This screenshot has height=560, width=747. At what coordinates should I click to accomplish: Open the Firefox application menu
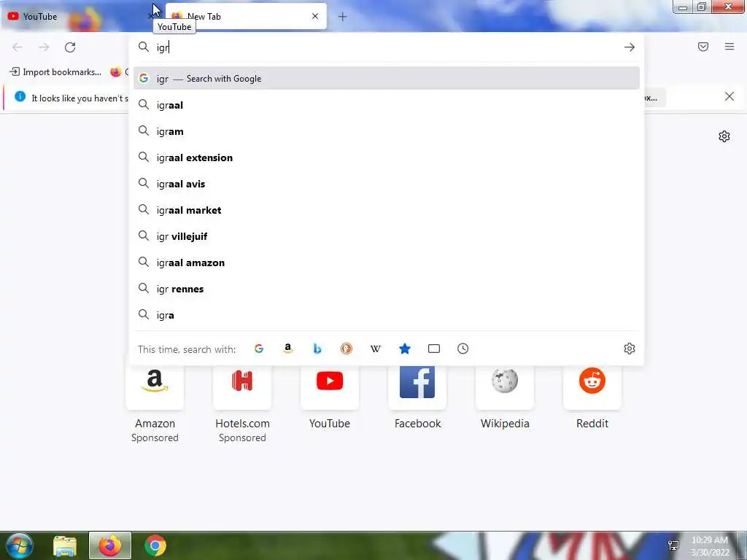[729, 47]
